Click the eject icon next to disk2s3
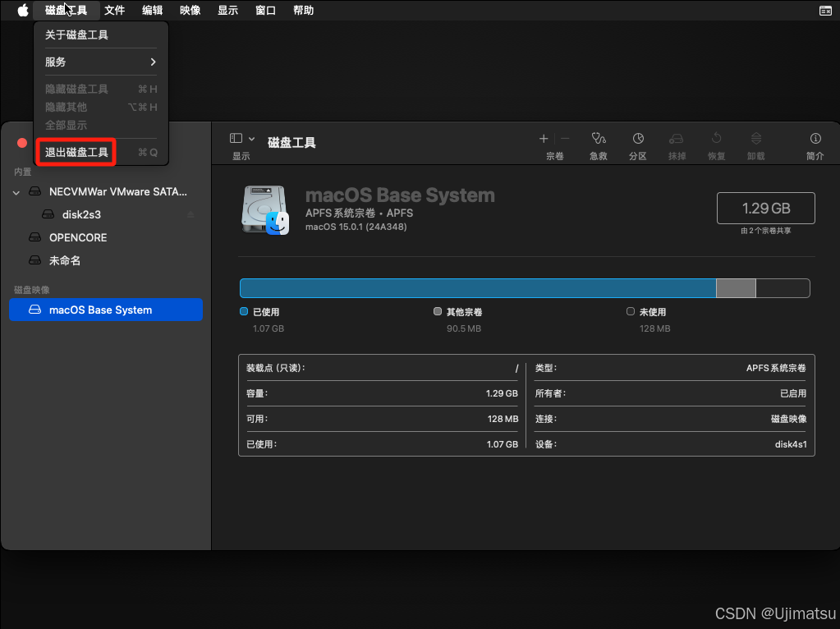 click(x=190, y=214)
